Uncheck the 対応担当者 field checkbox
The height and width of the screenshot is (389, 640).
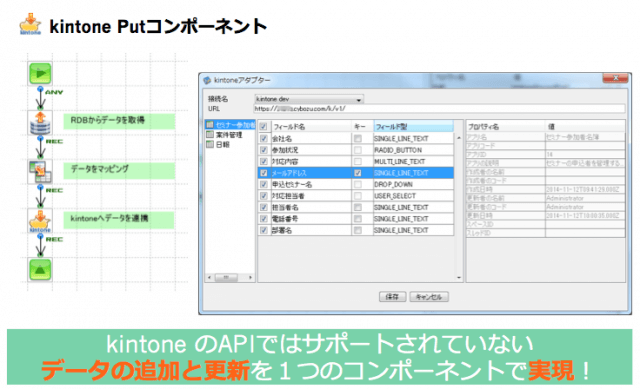tap(264, 196)
